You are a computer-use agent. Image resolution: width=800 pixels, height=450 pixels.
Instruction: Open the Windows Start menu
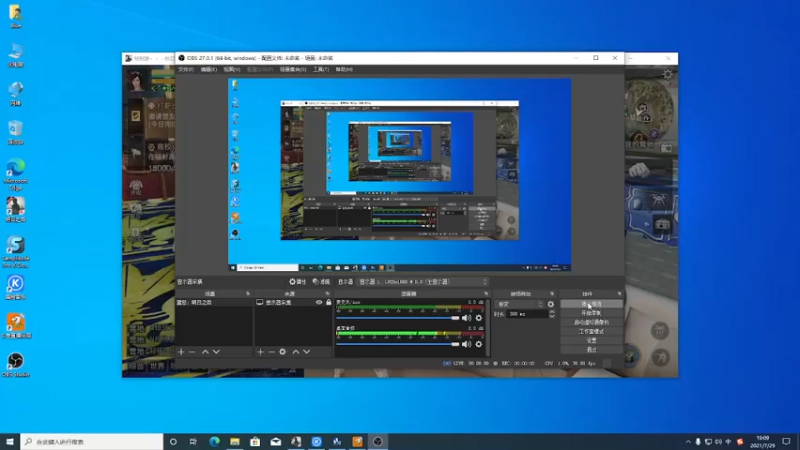[10, 441]
